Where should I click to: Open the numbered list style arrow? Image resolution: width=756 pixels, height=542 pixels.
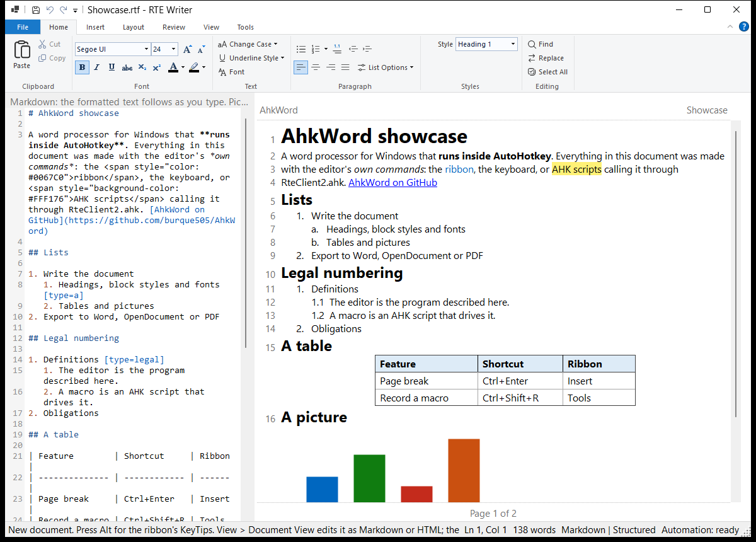326,49
